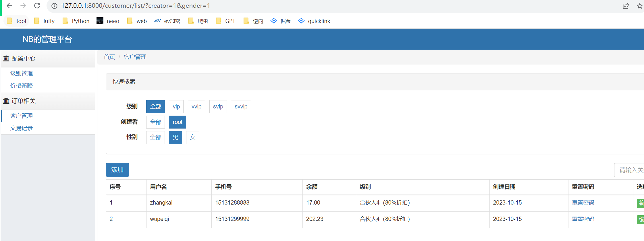Click the 首页 breadcrumb link

(109, 57)
